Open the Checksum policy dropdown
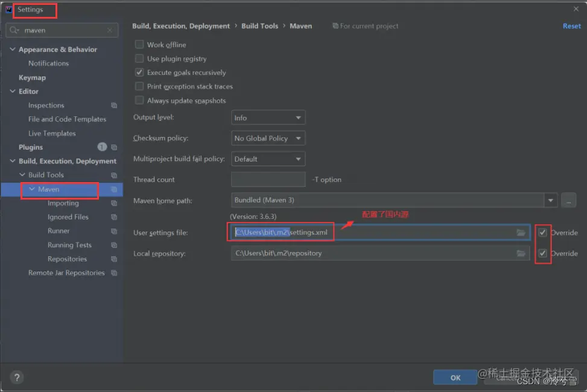Screen dimensions: 587x392 [268, 138]
